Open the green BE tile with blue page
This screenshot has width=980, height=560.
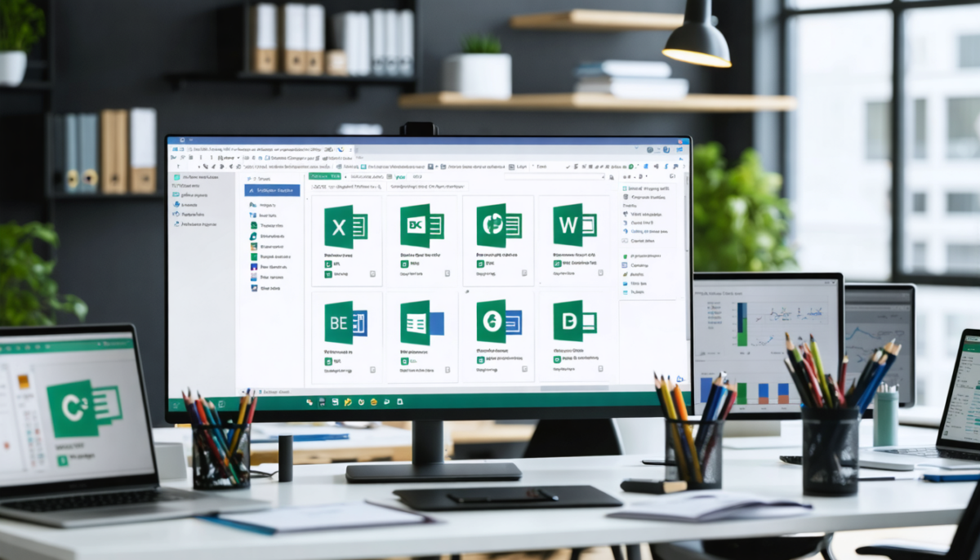coord(345,322)
